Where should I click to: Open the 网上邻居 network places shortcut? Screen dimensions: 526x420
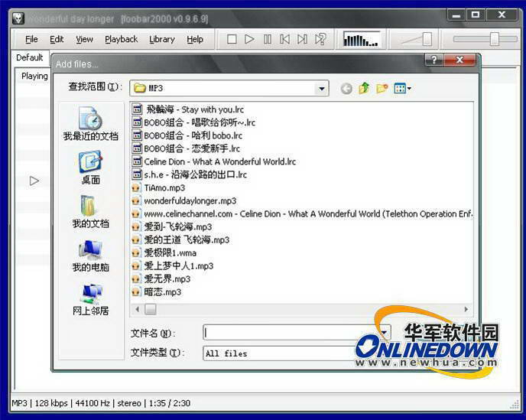[90, 299]
